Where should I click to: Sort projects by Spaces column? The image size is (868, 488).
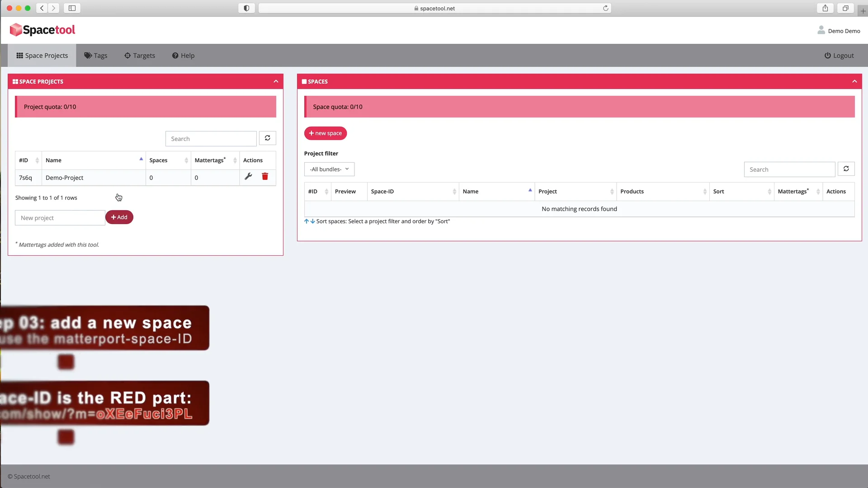(x=168, y=160)
